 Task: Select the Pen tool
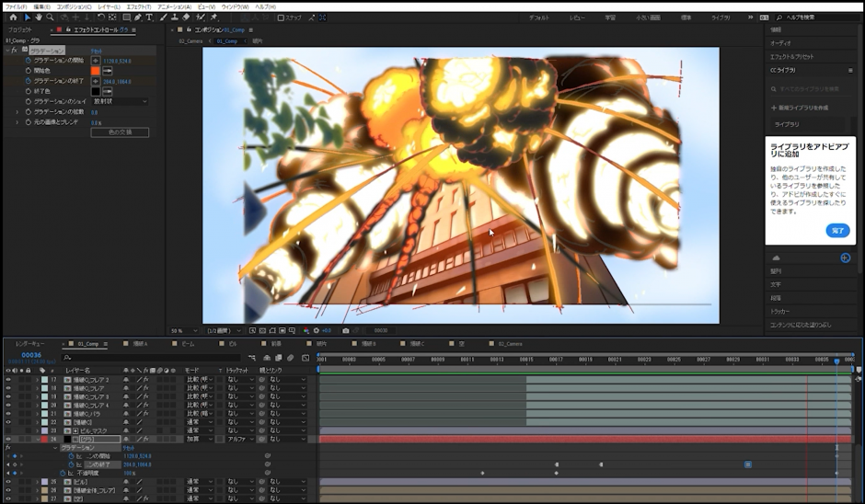click(138, 17)
